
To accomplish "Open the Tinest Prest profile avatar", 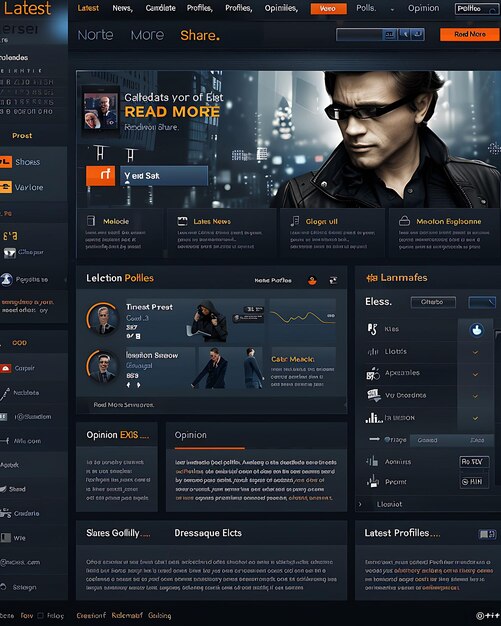I will point(103,318).
